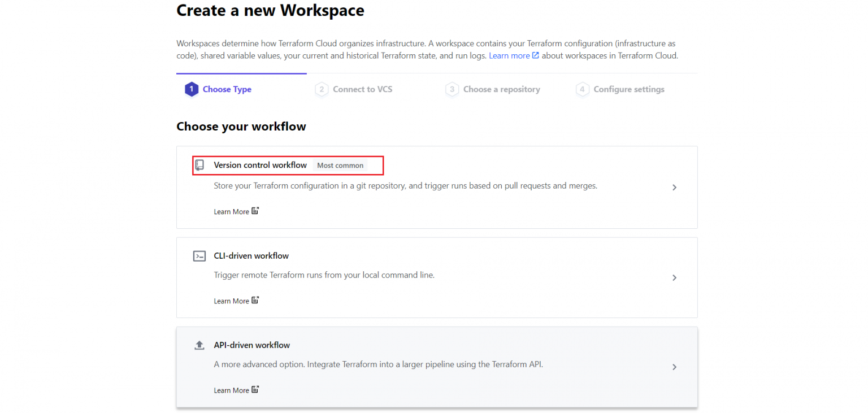
Task: Expand the API-driven workflow chevron
Action: (674, 367)
